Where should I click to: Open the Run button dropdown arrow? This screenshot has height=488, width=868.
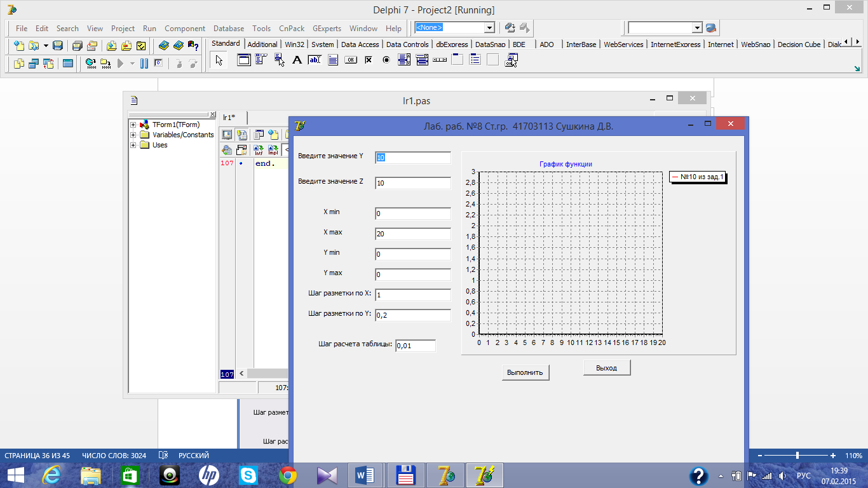(x=132, y=64)
